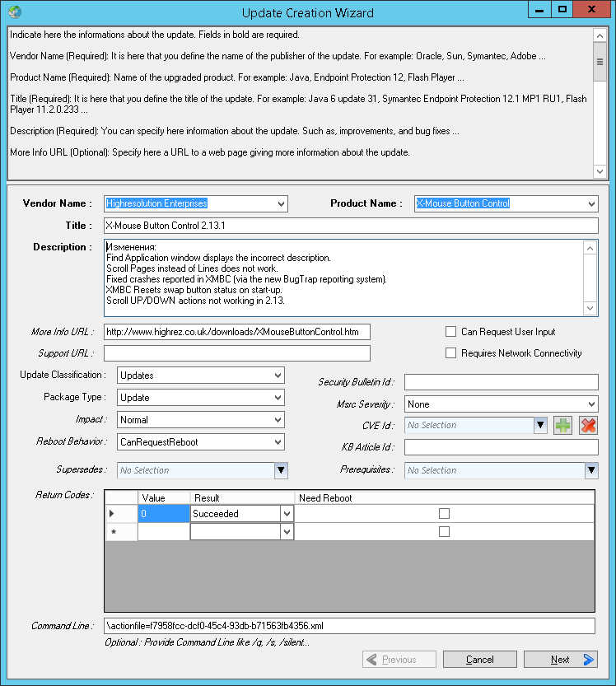The height and width of the screenshot is (686, 616).
Task: Click the help text scroll up arrow
Action: [x=600, y=35]
